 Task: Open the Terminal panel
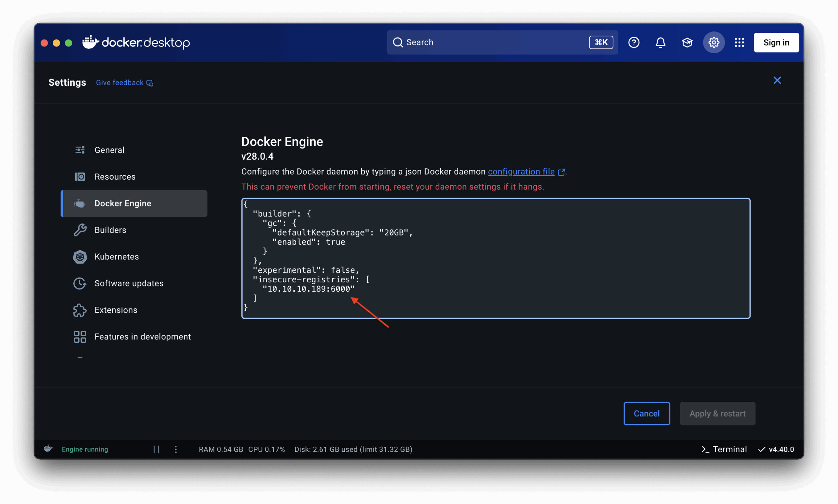724,449
